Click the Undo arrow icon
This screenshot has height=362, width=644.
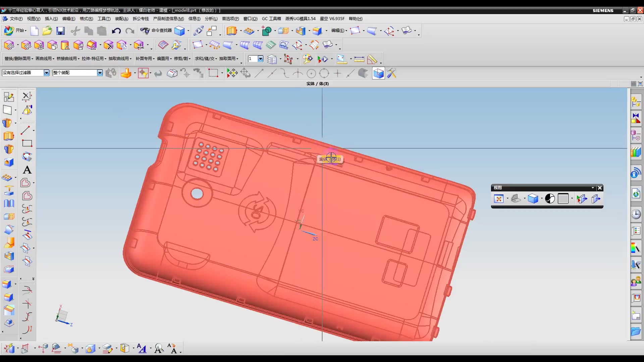tap(116, 31)
